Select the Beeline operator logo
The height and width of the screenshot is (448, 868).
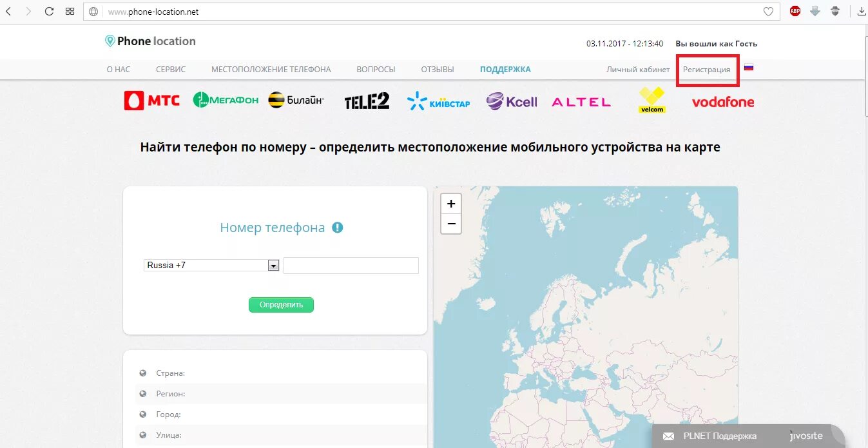[296, 100]
